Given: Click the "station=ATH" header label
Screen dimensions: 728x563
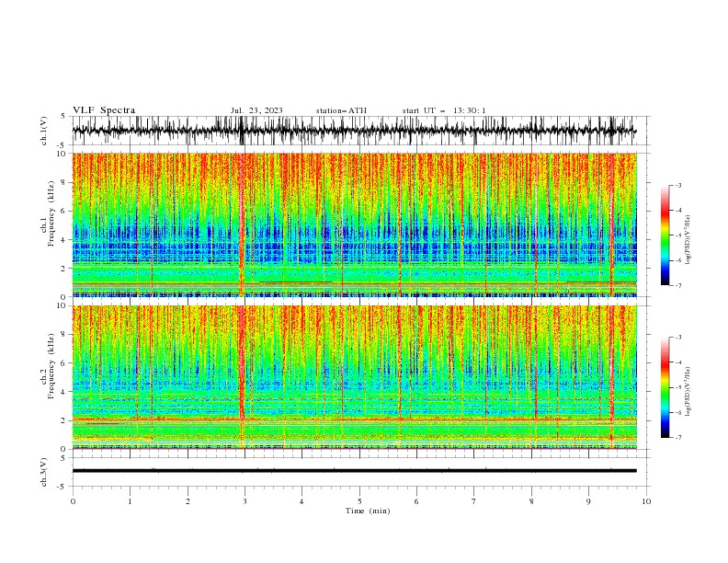Looking at the screenshot, I should [x=341, y=110].
